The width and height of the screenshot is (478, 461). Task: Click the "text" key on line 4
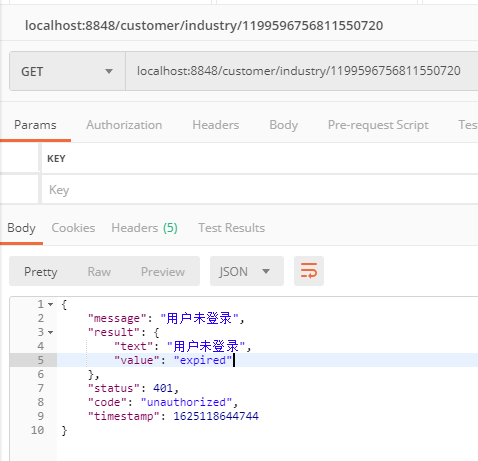click(134, 346)
